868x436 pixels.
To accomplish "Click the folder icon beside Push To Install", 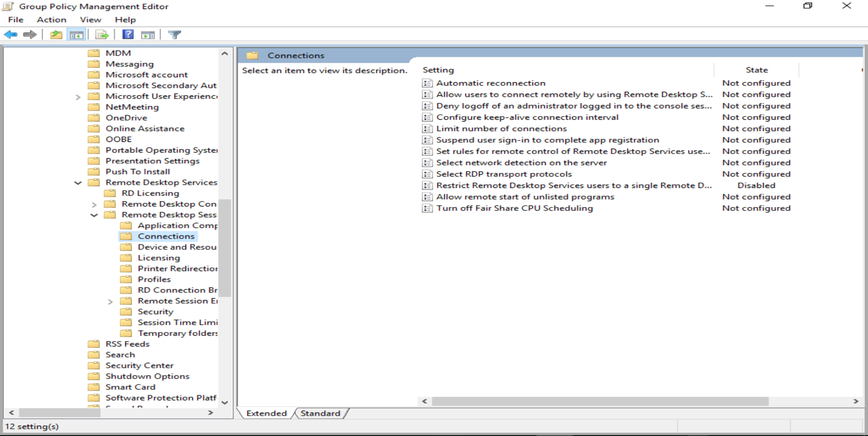I will [94, 172].
